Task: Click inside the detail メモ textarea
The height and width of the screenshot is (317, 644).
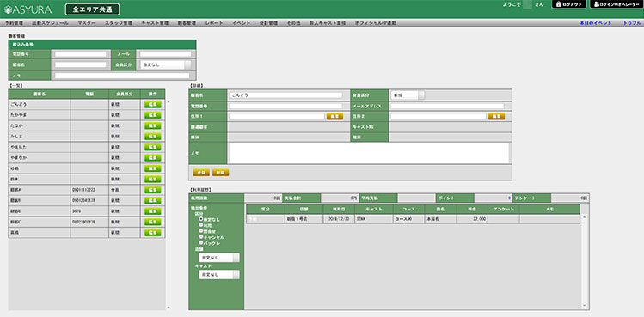Action: coord(369,153)
